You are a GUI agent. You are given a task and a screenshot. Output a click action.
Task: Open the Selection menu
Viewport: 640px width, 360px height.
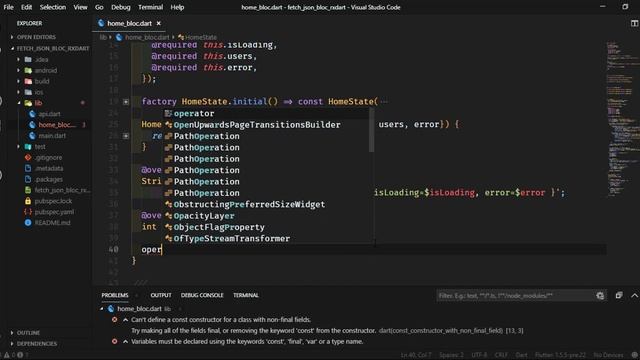[53, 7]
